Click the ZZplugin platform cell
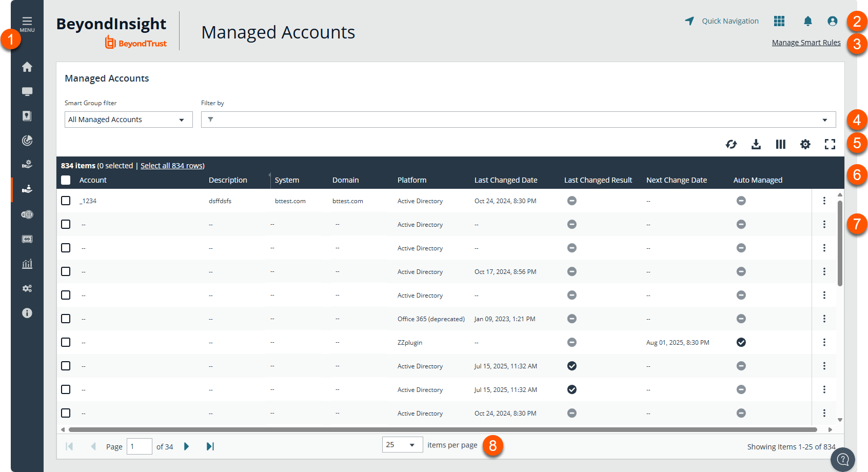868x472 pixels. 410,343
